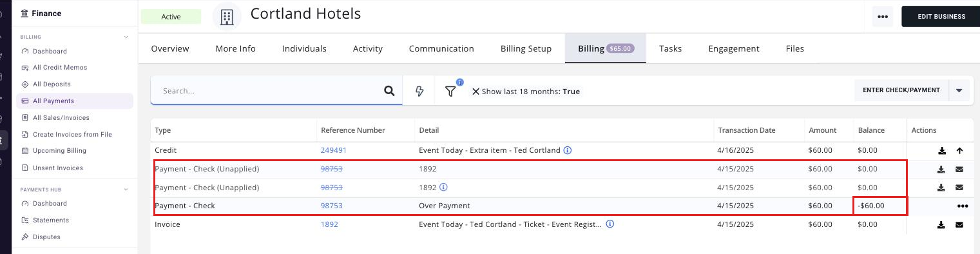Viewport: 980px width, 254px height.
Task: Click ENTER CHECK/PAYMENT button
Action: pyautogui.click(x=901, y=90)
